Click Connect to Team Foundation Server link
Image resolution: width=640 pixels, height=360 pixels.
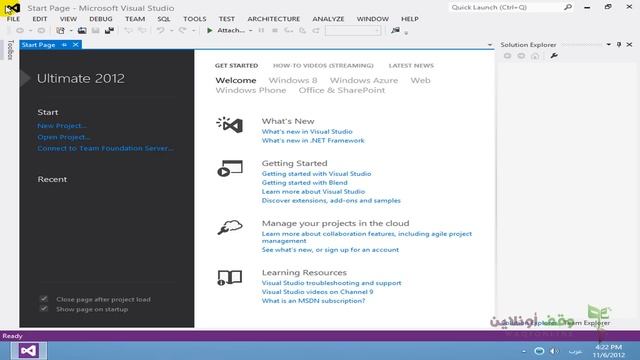click(x=105, y=148)
